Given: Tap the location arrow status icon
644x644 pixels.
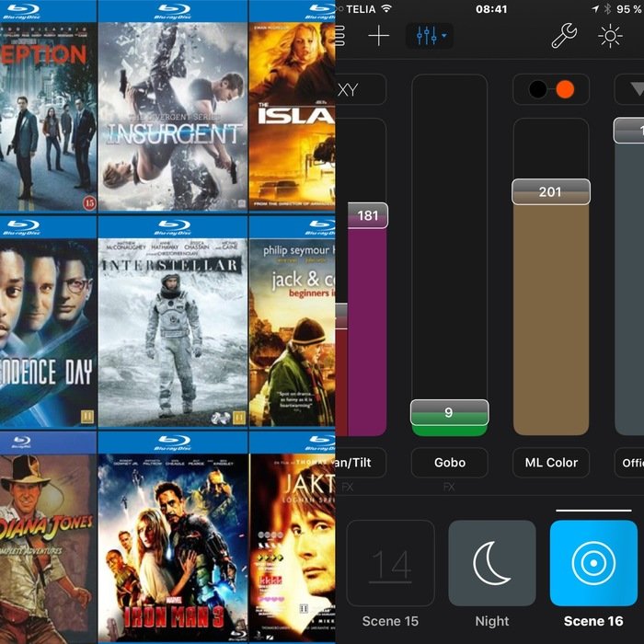Looking at the screenshot, I should coord(595,8).
